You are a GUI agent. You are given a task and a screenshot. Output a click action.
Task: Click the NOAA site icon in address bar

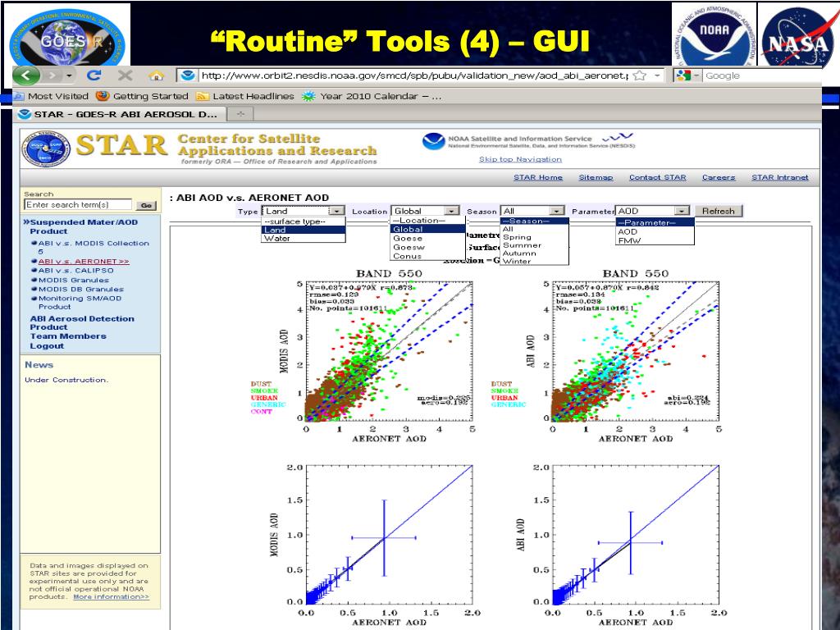pyautogui.click(x=188, y=75)
